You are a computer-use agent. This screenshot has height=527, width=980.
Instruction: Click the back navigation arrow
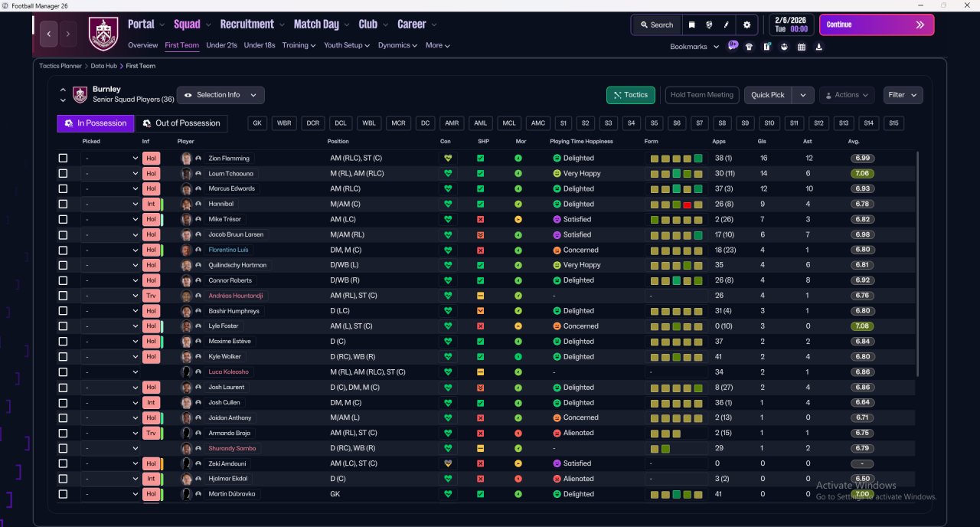[x=49, y=34]
